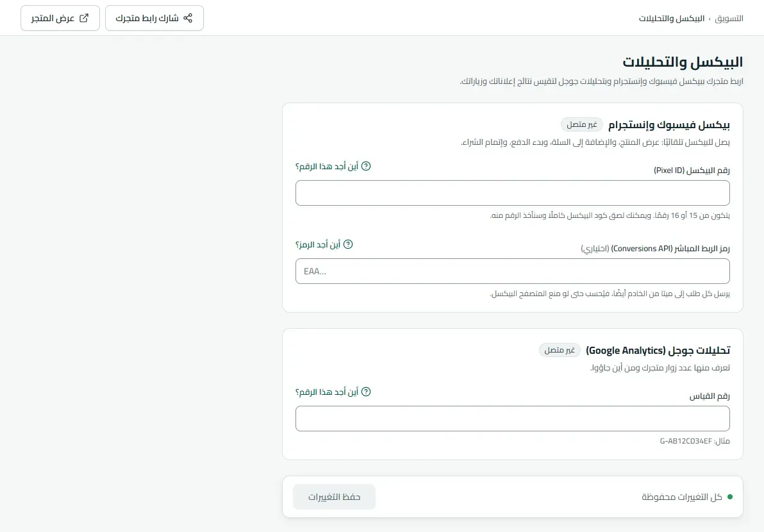Click the رقم القياس label
The height and width of the screenshot is (532, 764).
pyautogui.click(x=710, y=396)
